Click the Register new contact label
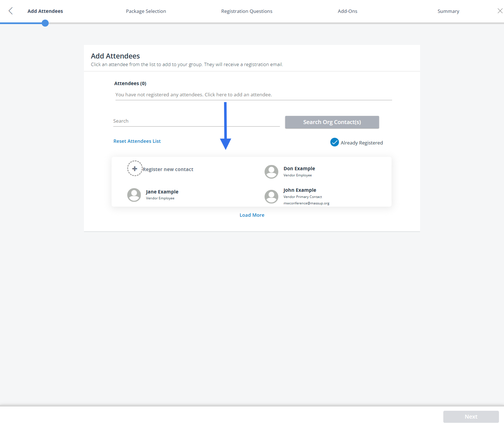Viewport: 504px width, 427px height. pyautogui.click(x=168, y=169)
